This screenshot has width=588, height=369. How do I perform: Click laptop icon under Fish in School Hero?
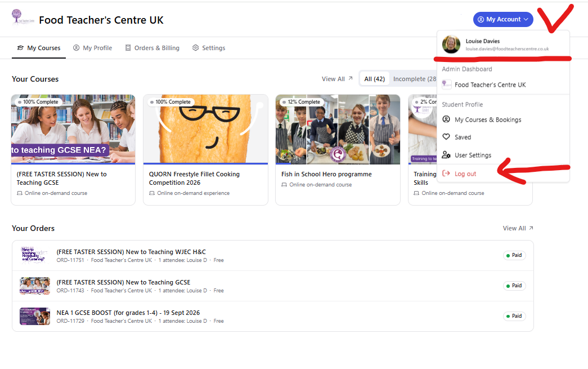(284, 185)
